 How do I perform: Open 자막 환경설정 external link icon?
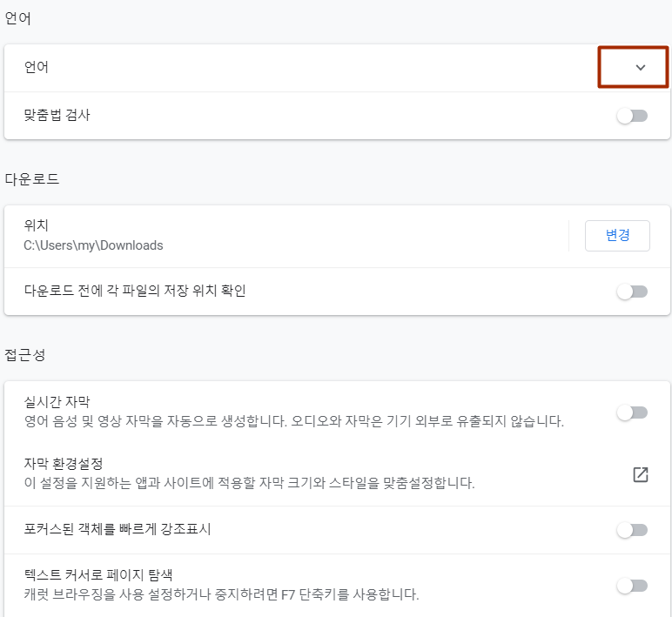[641, 474]
